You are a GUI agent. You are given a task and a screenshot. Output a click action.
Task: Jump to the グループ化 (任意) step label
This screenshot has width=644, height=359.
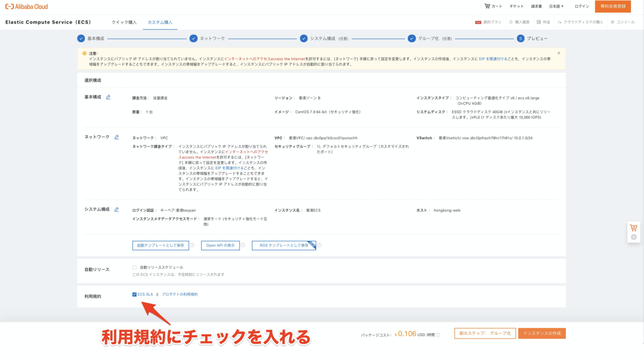coord(435,39)
